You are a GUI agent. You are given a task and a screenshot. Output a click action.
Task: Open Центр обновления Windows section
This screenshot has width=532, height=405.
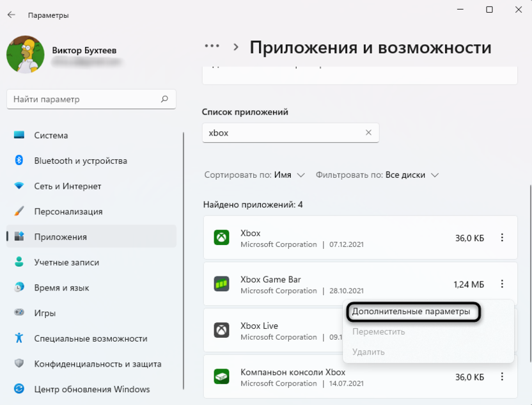click(91, 389)
